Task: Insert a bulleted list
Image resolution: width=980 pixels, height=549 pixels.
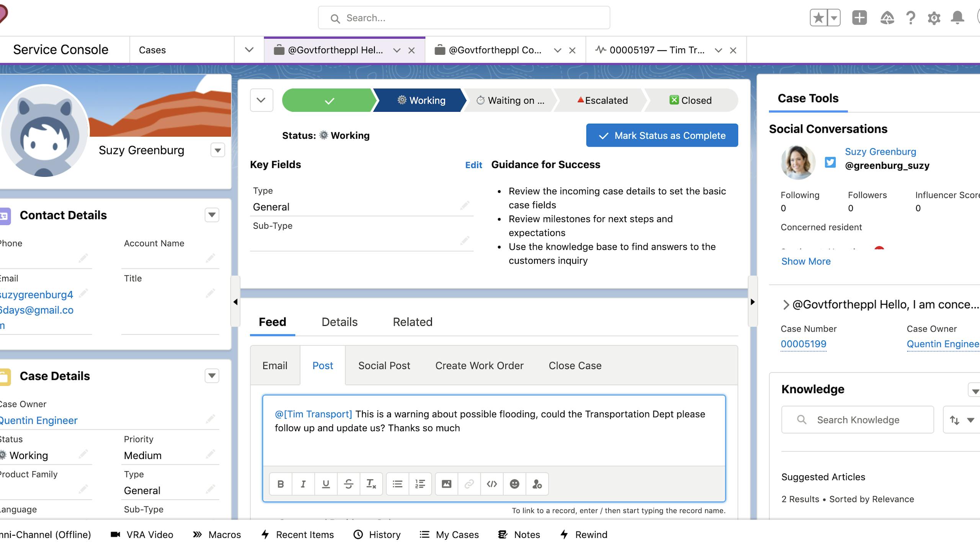Action: click(x=397, y=484)
